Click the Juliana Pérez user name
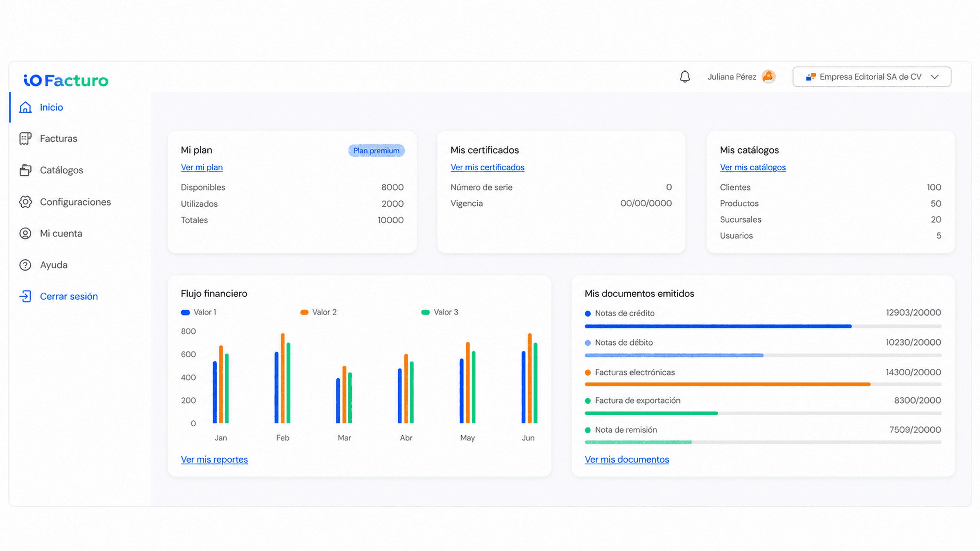The width and height of the screenshot is (980, 551). pyautogui.click(x=732, y=77)
